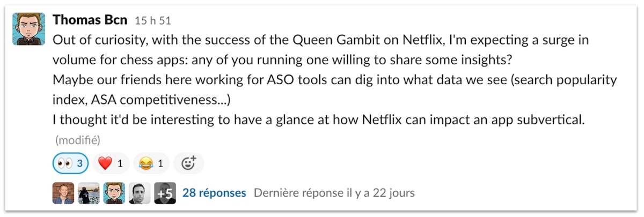The width and height of the screenshot is (644, 217).
Task: Click the 15 h 51 message timestamp
Action: pos(153,21)
